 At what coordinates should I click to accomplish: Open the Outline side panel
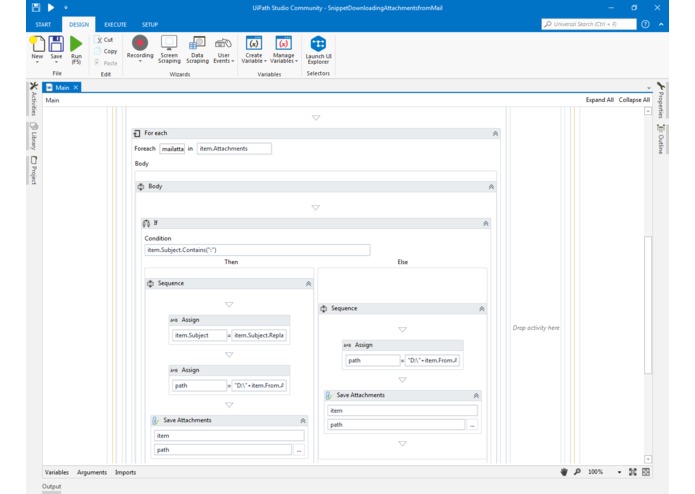(x=660, y=139)
